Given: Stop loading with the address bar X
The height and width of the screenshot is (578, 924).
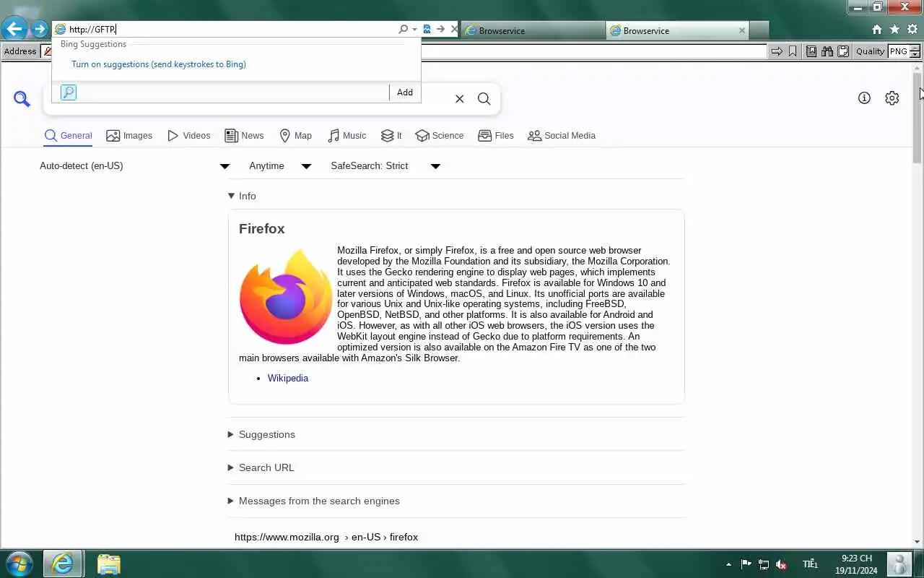Looking at the screenshot, I should point(454,30).
